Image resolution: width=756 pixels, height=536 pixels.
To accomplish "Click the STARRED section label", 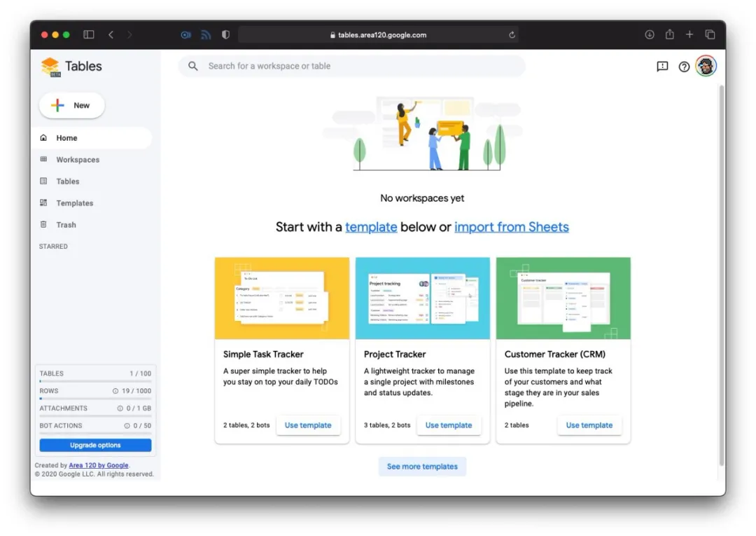I will tap(53, 247).
